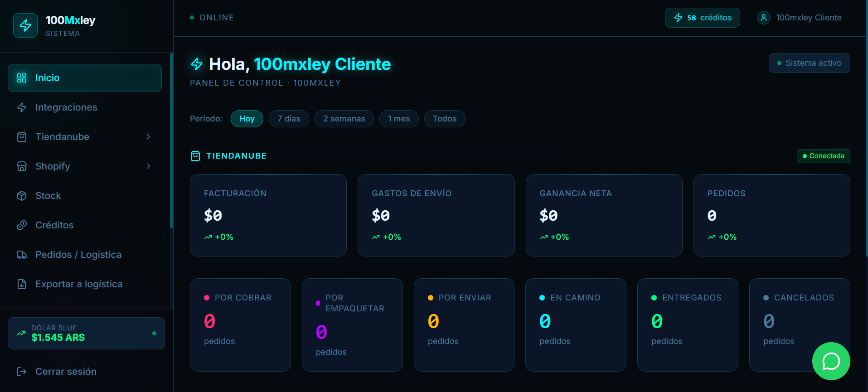Select the Todos period filter
This screenshot has height=392, width=868.
click(x=445, y=119)
